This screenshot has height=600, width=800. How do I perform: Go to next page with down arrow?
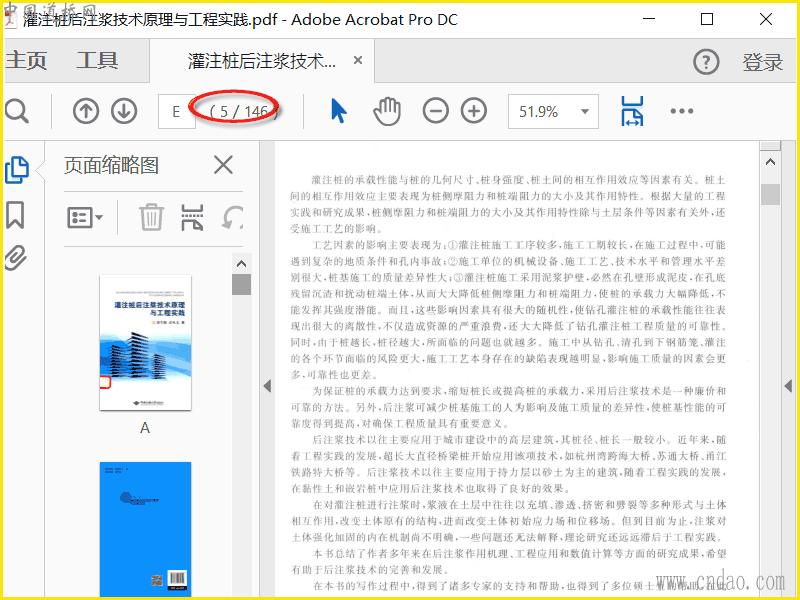[x=124, y=111]
